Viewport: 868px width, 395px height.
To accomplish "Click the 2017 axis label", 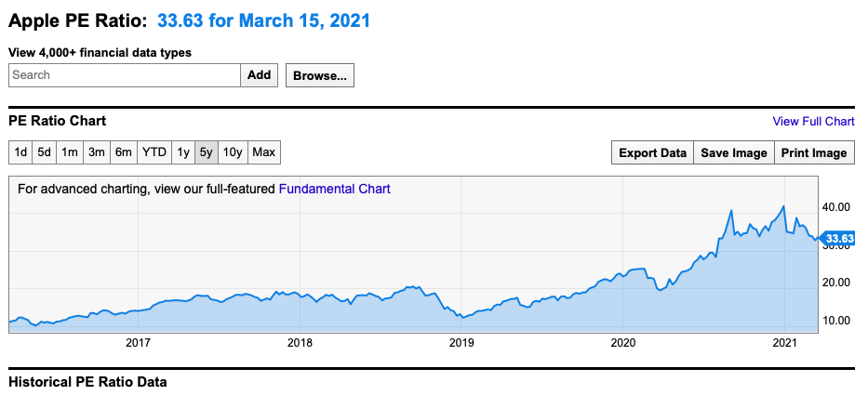I will pos(139,344).
